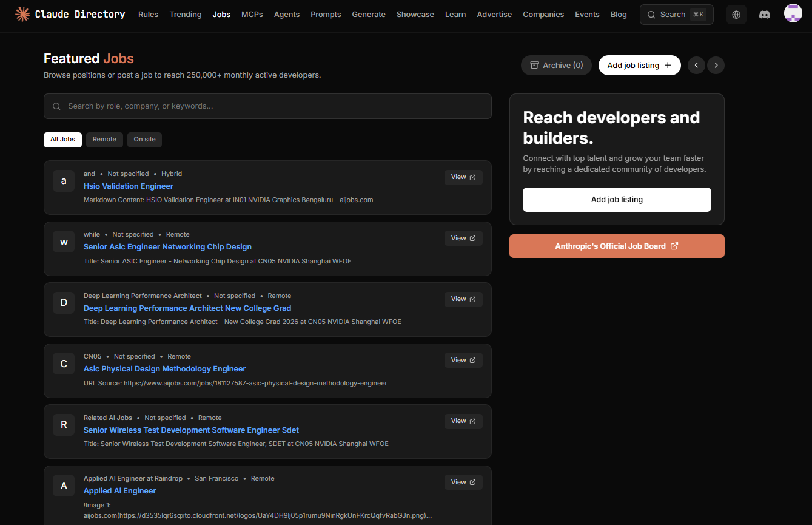View the Deep Learning Performance Architect job
The image size is (812, 525).
[x=463, y=299]
